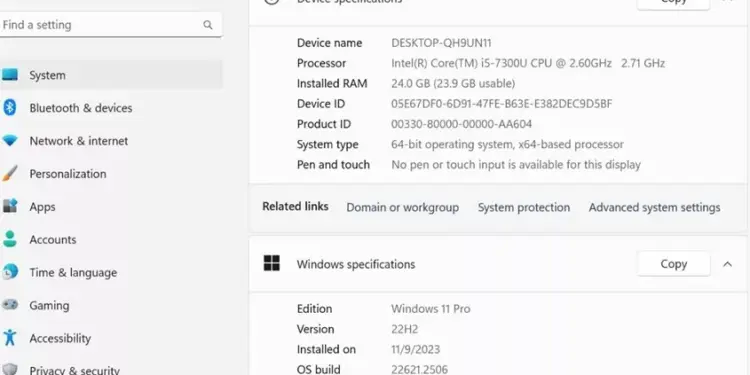Click the Gaming controller icon
Screen dimensions: 750x375
(9, 305)
